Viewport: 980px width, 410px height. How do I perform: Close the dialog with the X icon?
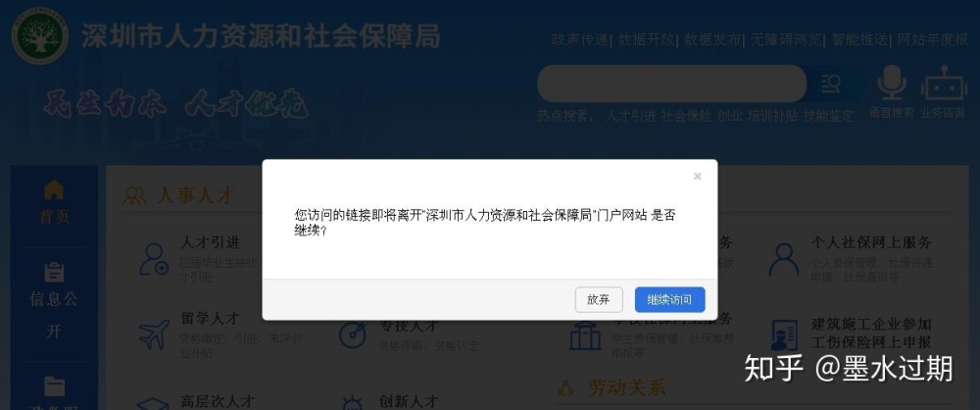698,177
